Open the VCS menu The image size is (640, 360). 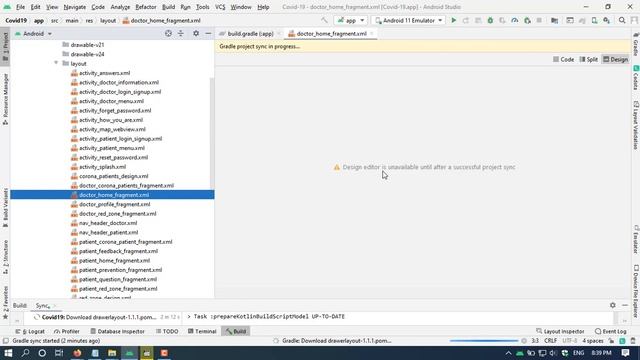pyautogui.click(x=220, y=7)
